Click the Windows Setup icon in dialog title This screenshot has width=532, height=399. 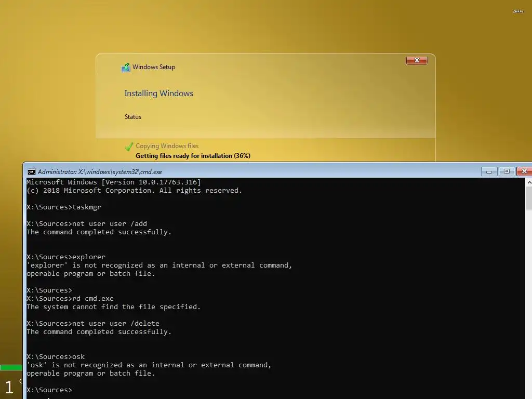pyautogui.click(x=126, y=68)
